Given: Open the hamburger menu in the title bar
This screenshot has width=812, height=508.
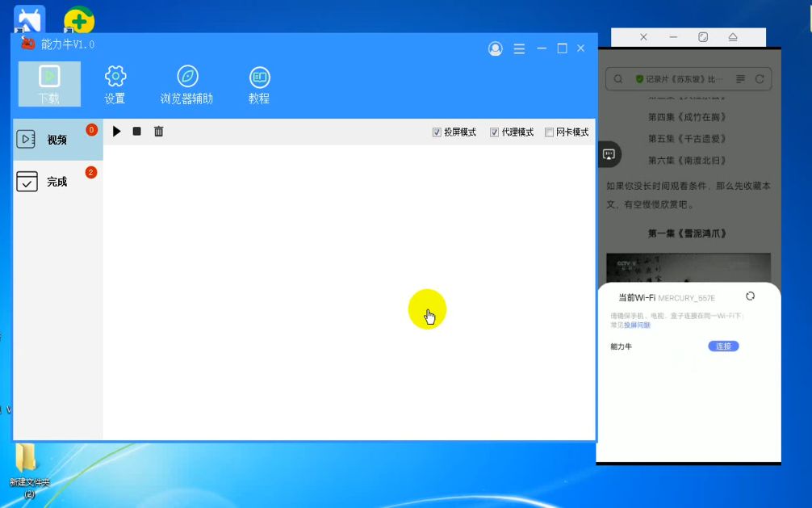Looking at the screenshot, I should point(519,48).
